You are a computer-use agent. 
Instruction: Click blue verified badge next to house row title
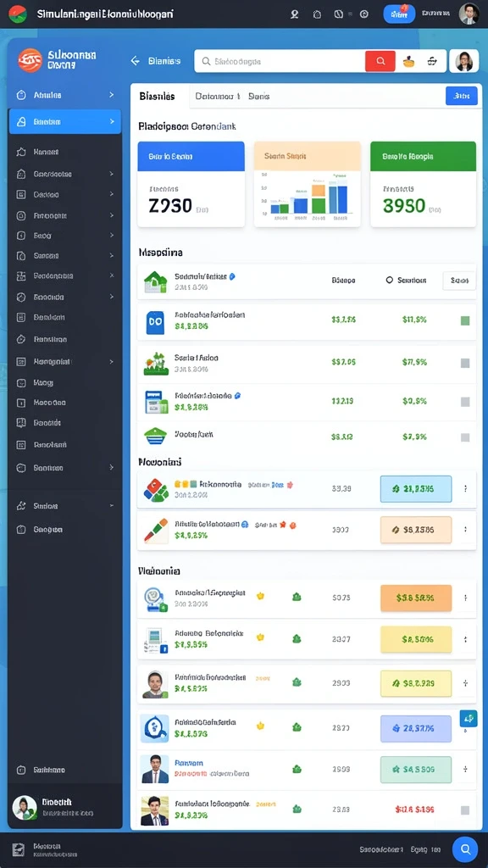point(232,275)
